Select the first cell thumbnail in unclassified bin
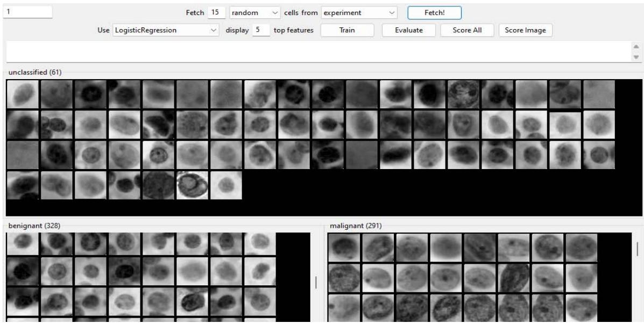The width and height of the screenshot is (644, 323). pos(22,95)
